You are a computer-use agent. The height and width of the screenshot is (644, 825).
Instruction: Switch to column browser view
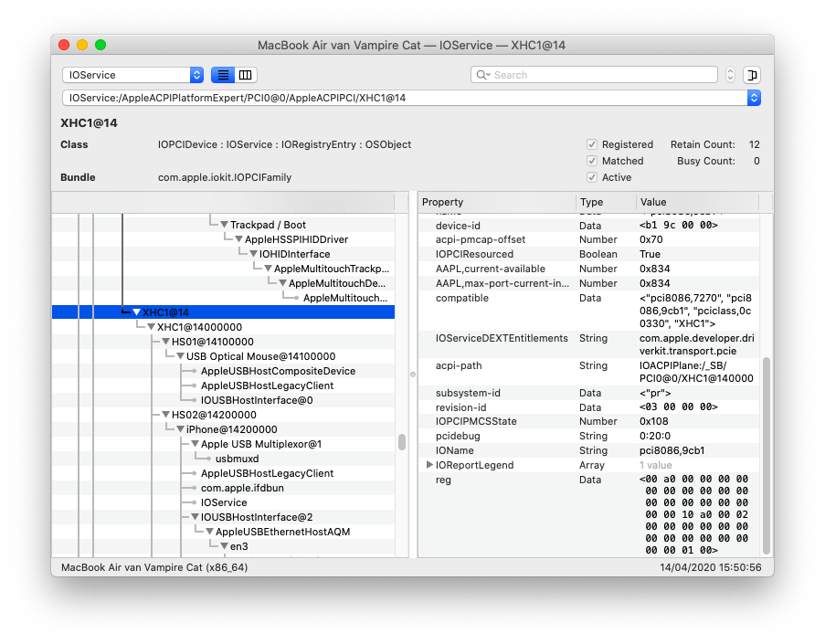[x=245, y=75]
